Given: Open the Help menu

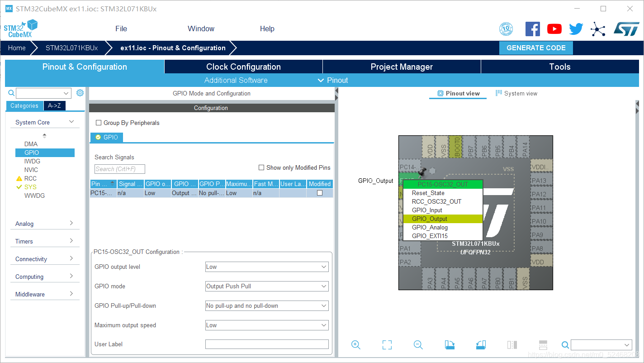Looking at the screenshot, I should [267, 29].
